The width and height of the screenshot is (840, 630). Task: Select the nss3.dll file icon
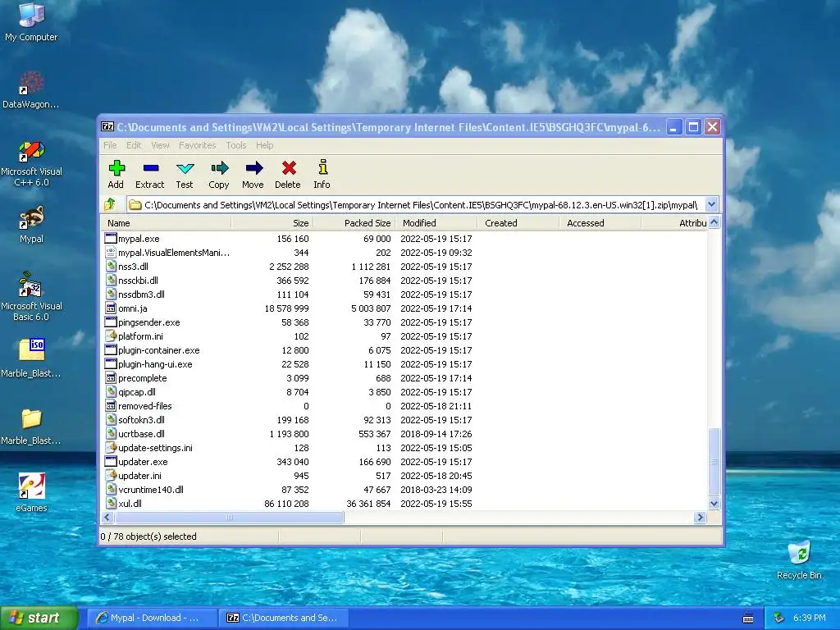111,267
